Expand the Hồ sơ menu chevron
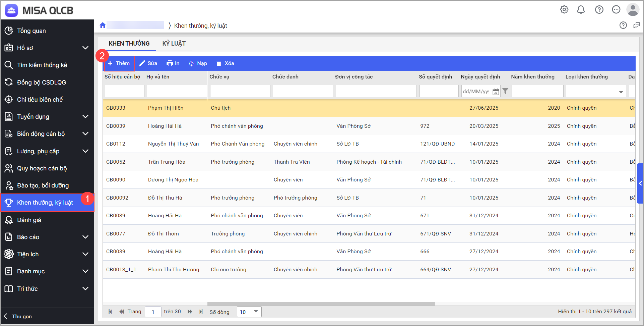The width and height of the screenshot is (644, 326). [x=85, y=48]
